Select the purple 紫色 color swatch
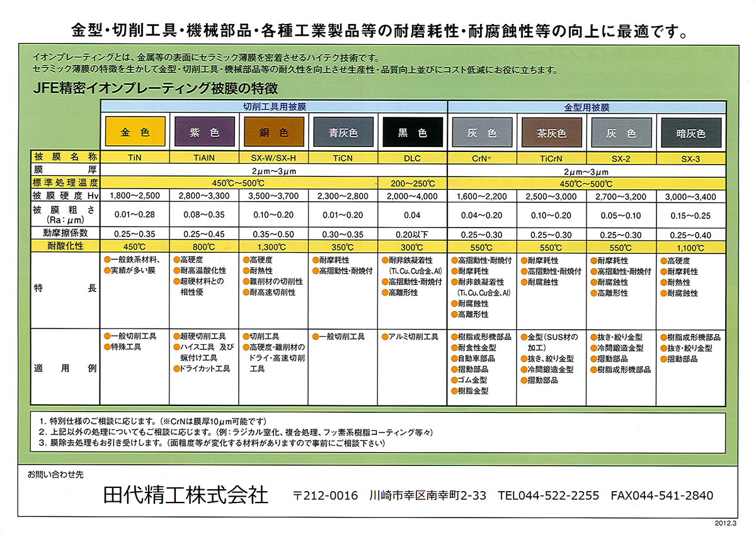Image resolution: width=756 pixels, height=534 pixels. coord(204,133)
